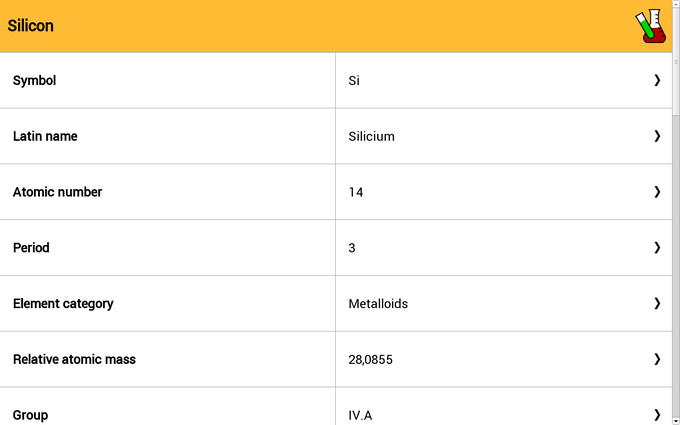
Task: Click the chevron in the IV.A row
Action: click(657, 415)
